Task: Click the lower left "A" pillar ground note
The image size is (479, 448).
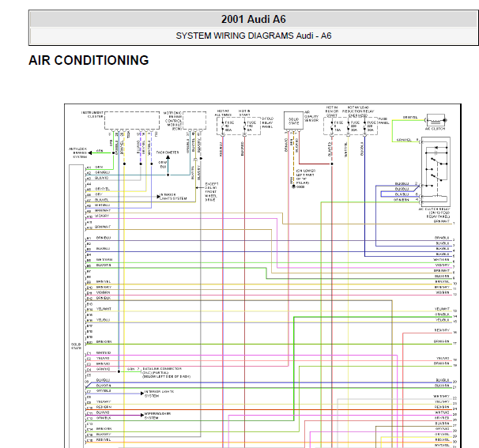Action: [305, 177]
